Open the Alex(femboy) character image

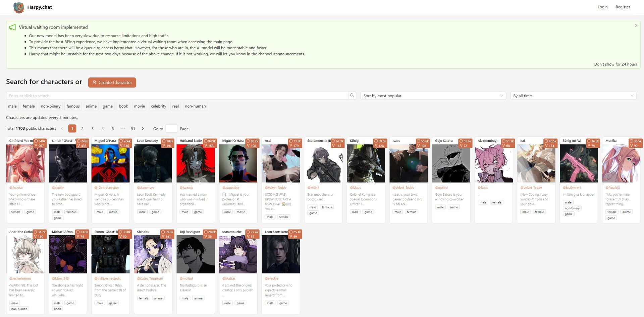click(494, 164)
